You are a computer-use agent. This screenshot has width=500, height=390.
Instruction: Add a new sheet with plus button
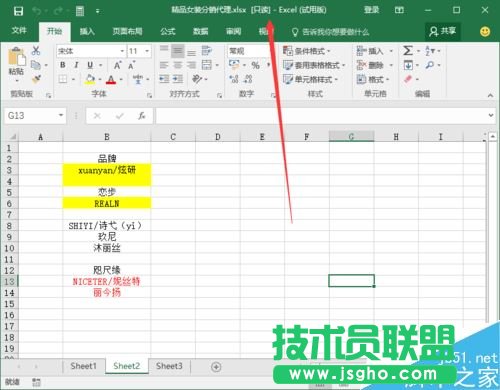(x=216, y=367)
